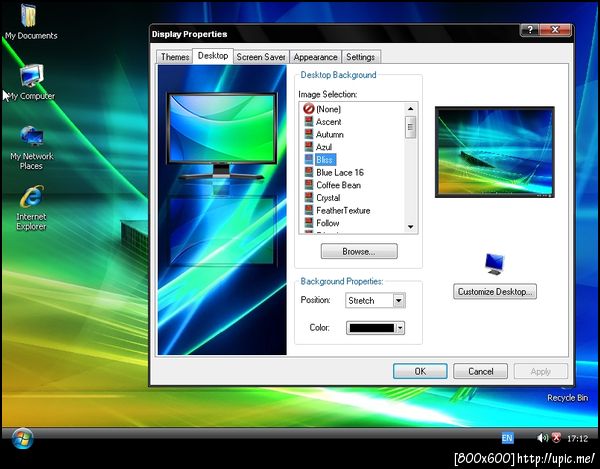Click the Ascent image file icon
The height and width of the screenshot is (469, 600).
pos(309,122)
